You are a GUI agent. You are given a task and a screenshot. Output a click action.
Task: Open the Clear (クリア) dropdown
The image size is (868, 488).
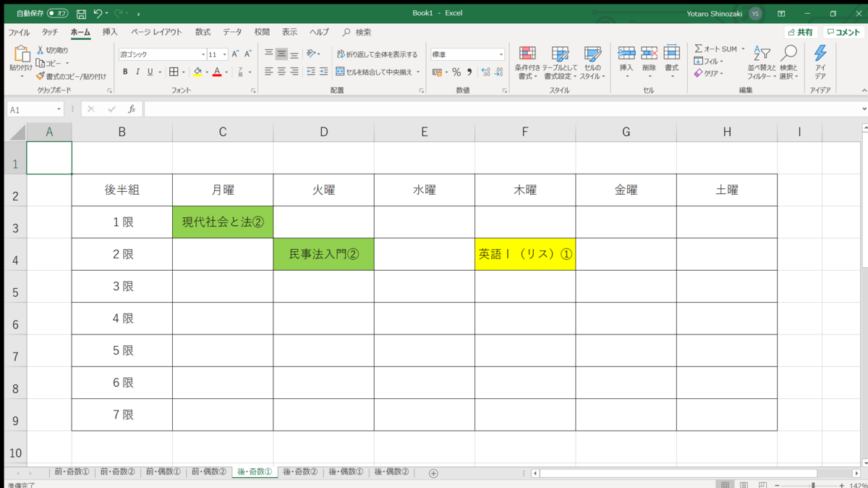point(709,73)
